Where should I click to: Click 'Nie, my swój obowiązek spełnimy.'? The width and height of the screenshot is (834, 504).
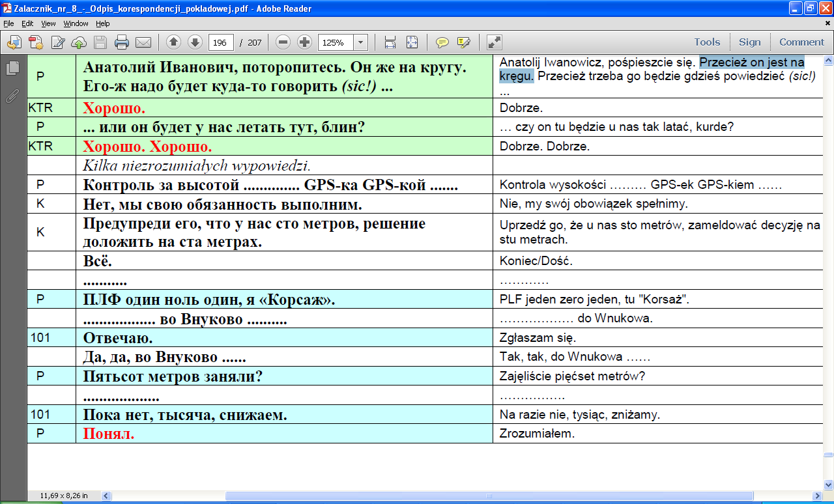pyautogui.click(x=594, y=204)
